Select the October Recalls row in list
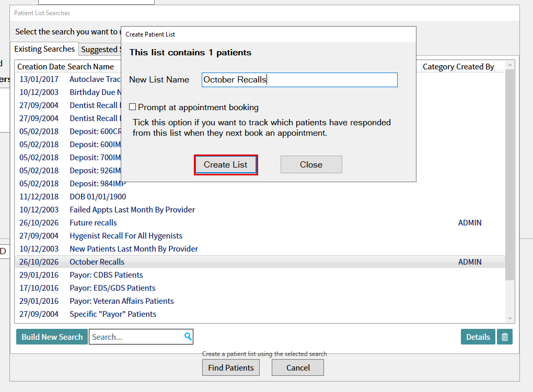Image resolution: width=533 pixels, height=392 pixels. click(x=260, y=262)
